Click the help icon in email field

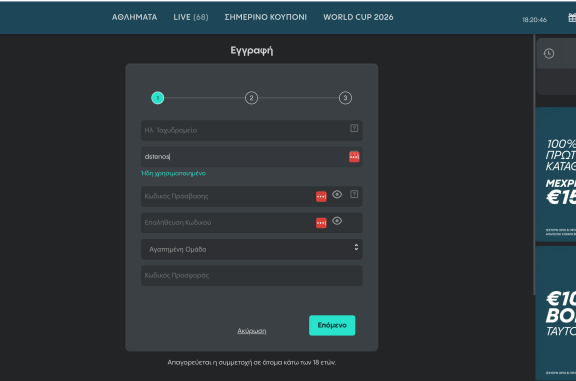[354, 128]
